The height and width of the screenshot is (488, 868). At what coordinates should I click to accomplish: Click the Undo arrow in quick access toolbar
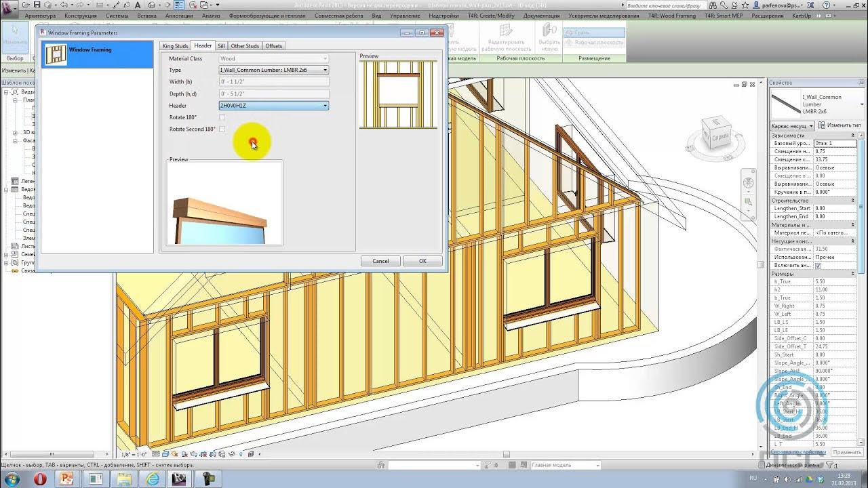(x=64, y=5)
